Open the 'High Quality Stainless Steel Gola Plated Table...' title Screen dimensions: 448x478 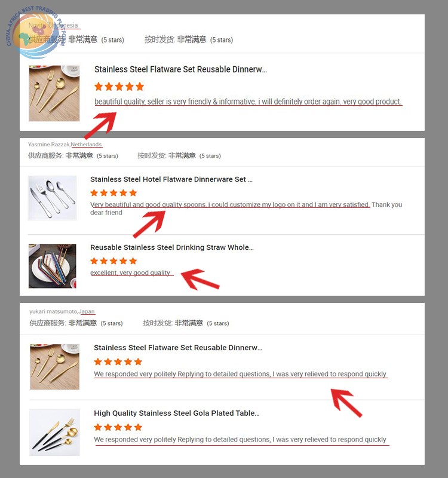pyautogui.click(x=177, y=413)
